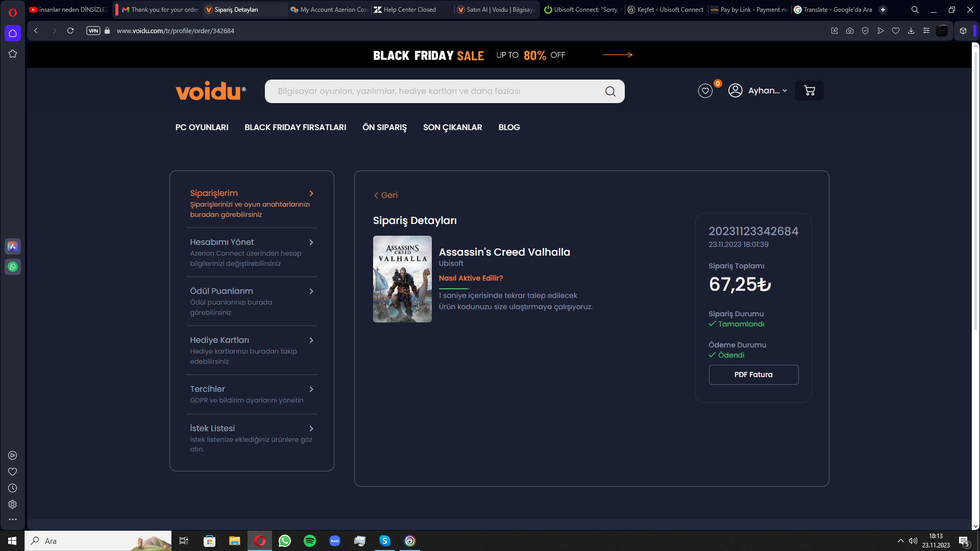Click the browser reload page icon
This screenshot has height=551, width=980.
click(70, 31)
